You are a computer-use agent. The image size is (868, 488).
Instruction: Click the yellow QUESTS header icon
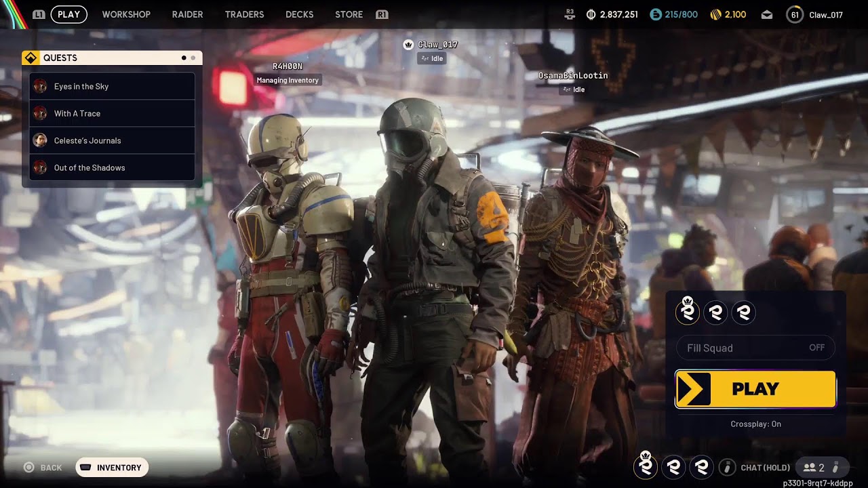point(31,58)
